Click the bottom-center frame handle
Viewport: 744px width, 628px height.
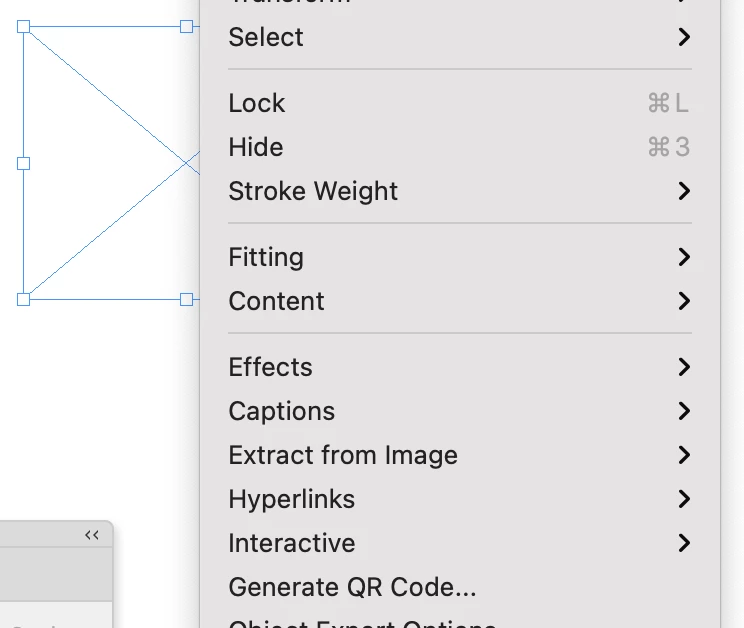click(186, 299)
